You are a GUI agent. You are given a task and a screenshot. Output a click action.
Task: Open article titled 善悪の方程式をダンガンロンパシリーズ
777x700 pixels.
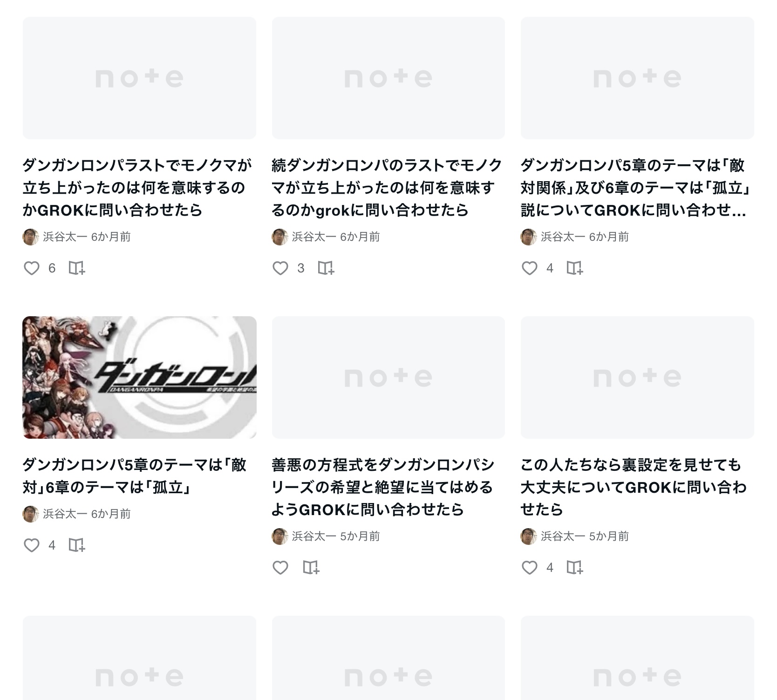pos(383,487)
